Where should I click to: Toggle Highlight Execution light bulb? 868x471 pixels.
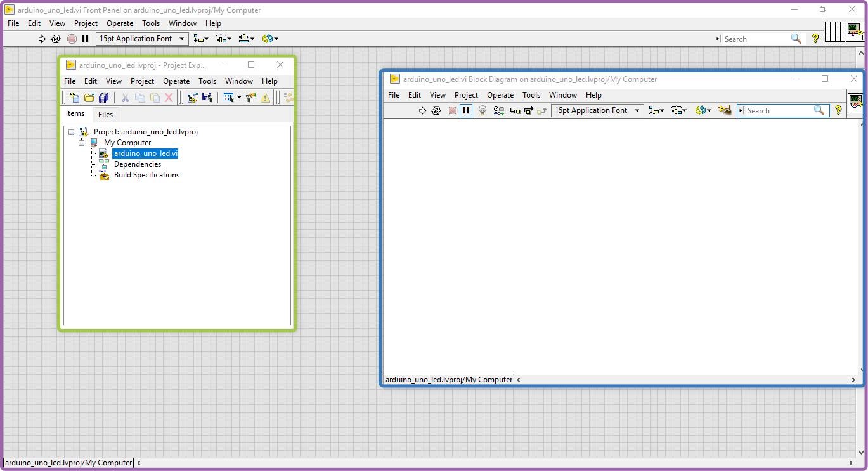pyautogui.click(x=482, y=110)
